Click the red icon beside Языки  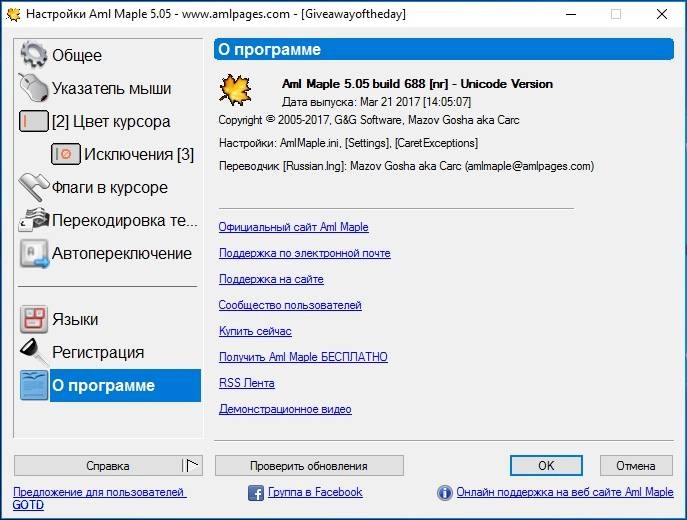[x=33, y=319]
